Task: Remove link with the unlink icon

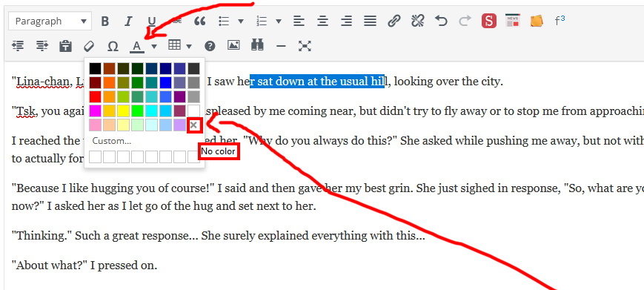Action: click(x=418, y=21)
